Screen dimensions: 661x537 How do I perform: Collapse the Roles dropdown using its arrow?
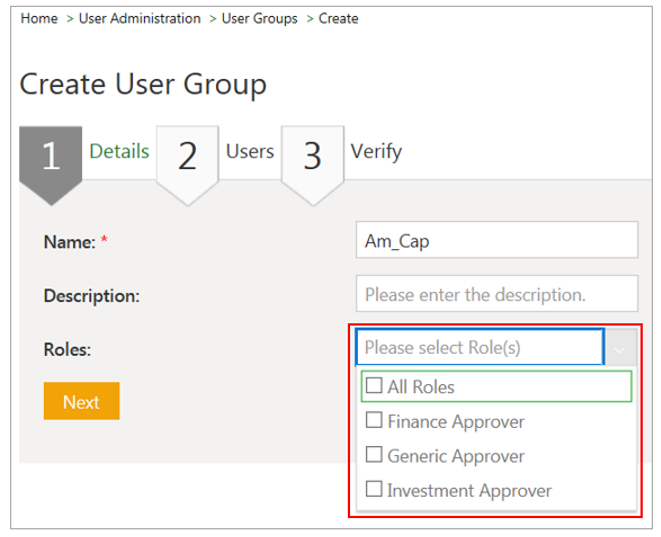pyautogui.click(x=621, y=348)
